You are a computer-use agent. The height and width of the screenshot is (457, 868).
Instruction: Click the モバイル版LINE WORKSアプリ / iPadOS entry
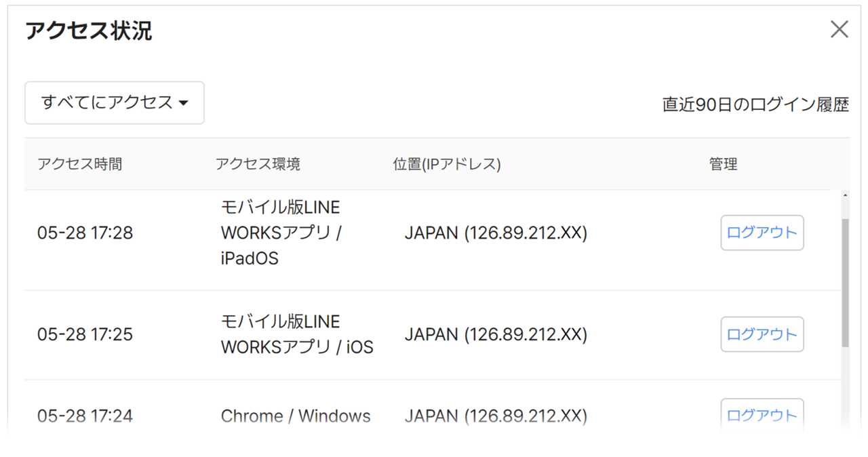281,233
